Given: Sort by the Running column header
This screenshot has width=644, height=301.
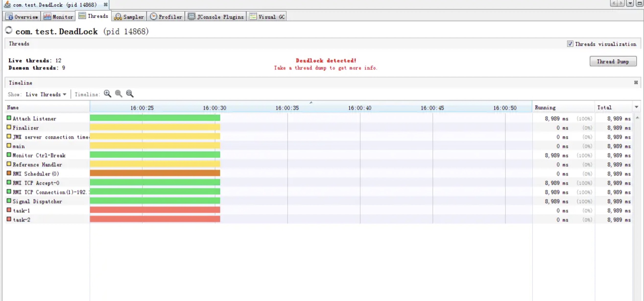Looking at the screenshot, I should pyautogui.click(x=563, y=107).
